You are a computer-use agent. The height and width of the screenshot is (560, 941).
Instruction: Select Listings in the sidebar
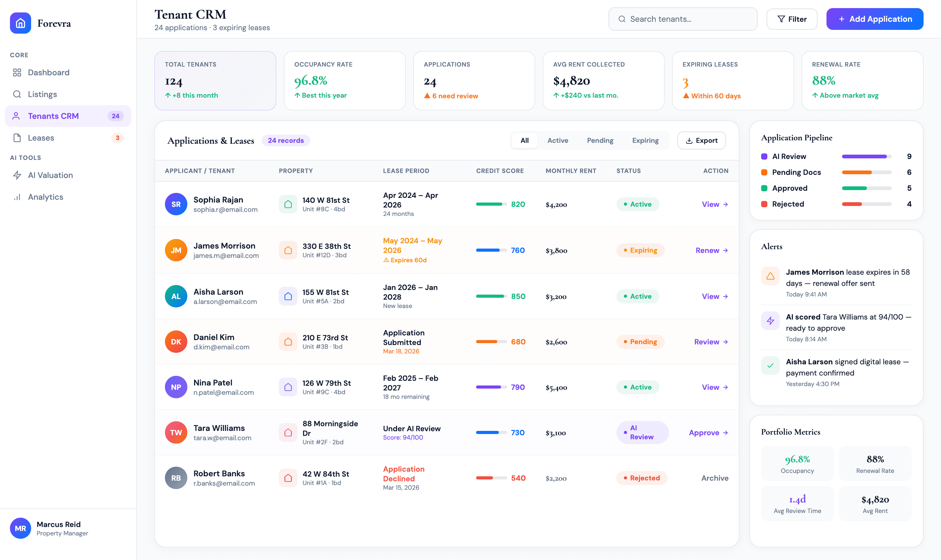click(x=42, y=94)
